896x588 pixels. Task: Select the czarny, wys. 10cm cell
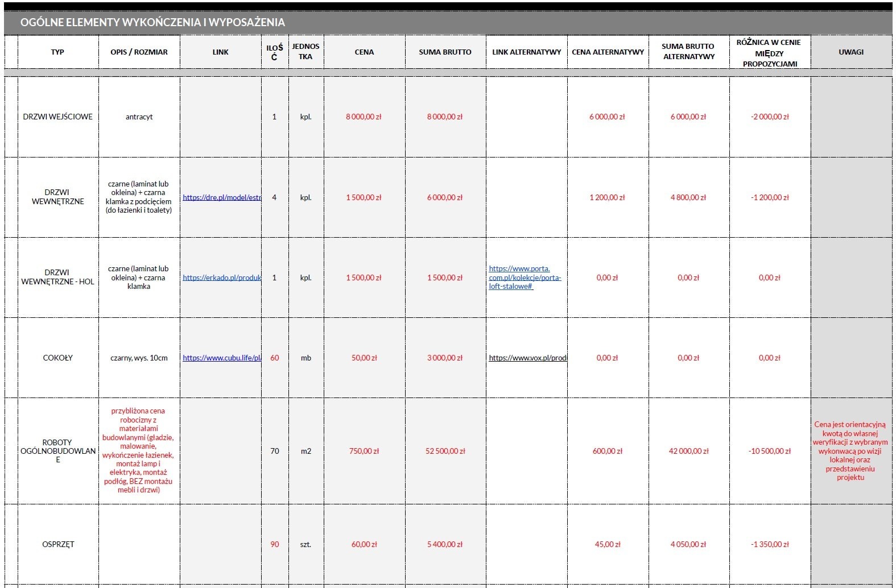point(139,358)
